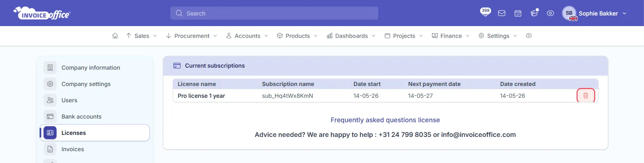
Task: Open the Procurement menu
Action: 191,36
